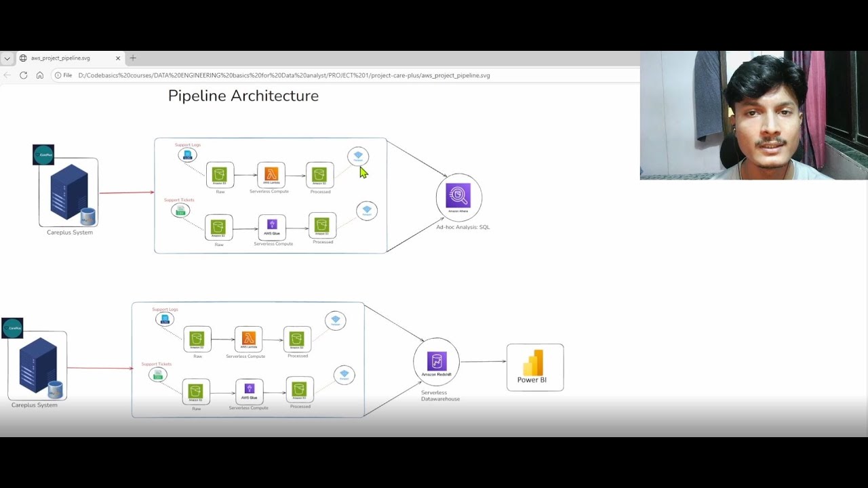This screenshot has width=868, height=488.
Task: Click the Parquet icon in the Lambda row, Athena pipeline
Action: (358, 157)
